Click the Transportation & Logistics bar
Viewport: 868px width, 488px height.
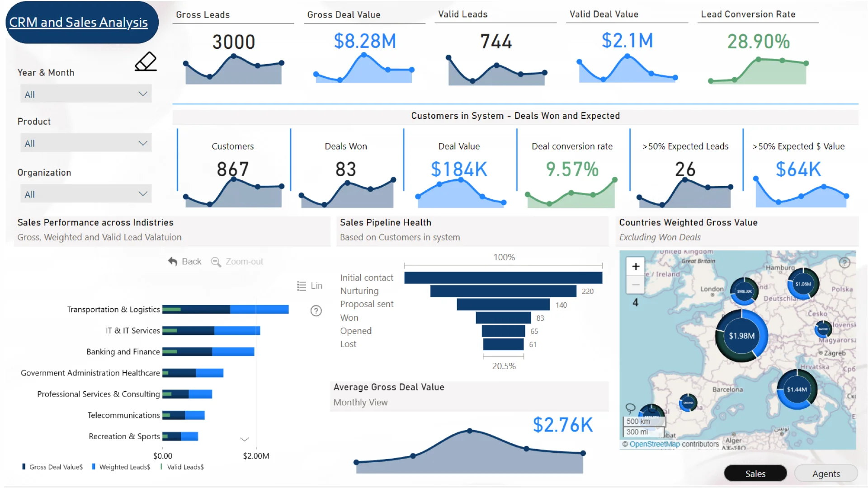(225, 310)
